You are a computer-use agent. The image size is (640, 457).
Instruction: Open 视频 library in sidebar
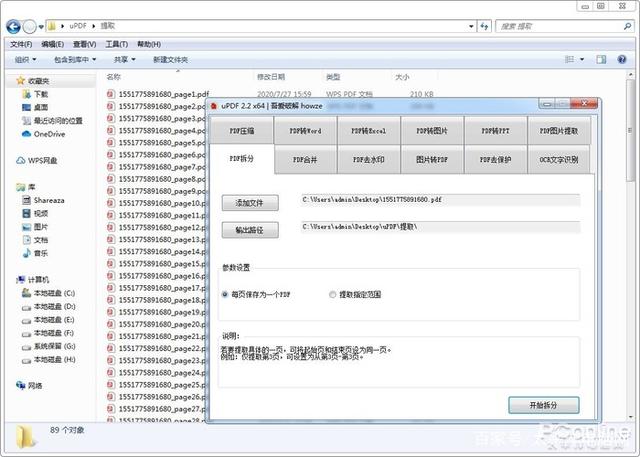point(36,213)
